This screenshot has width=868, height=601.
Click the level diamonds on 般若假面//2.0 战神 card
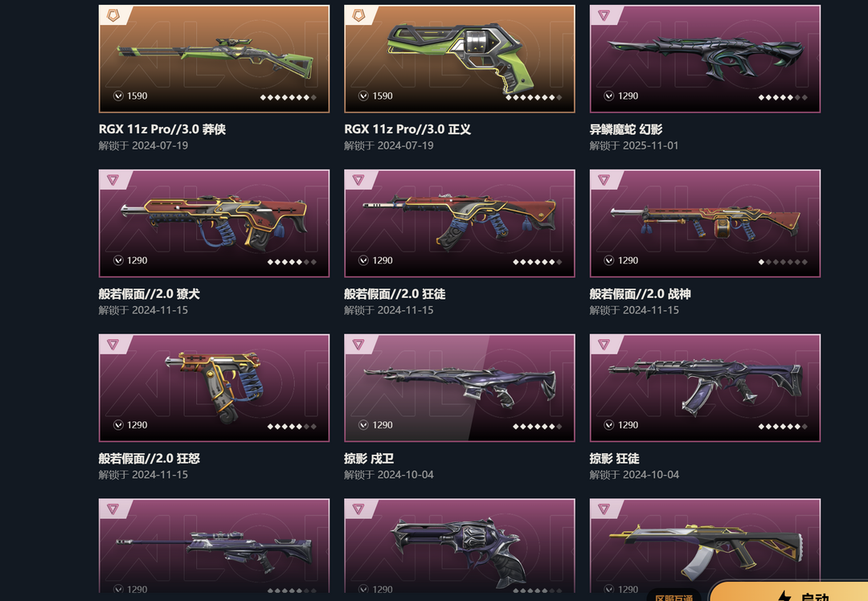782,262
